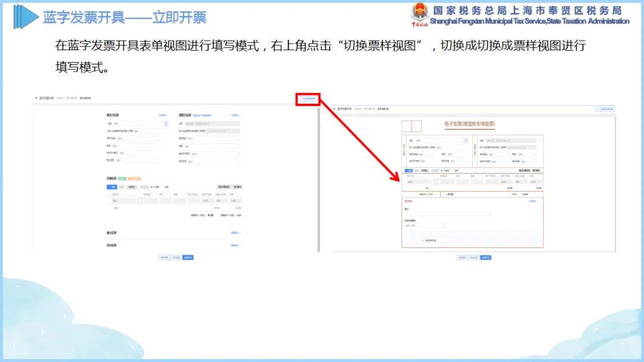This screenshot has height=362, width=644.
Task: Click leftmost bottom button in left screenshot
Action: pyautogui.click(x=165, y=258)
